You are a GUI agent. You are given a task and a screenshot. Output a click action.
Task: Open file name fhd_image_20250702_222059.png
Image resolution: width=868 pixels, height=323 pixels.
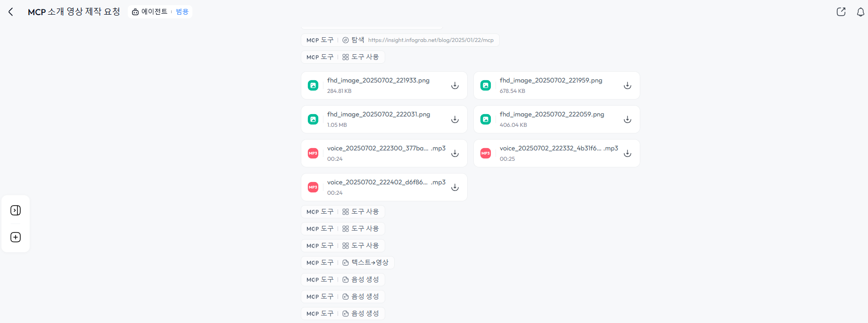(x=552, y=114)
